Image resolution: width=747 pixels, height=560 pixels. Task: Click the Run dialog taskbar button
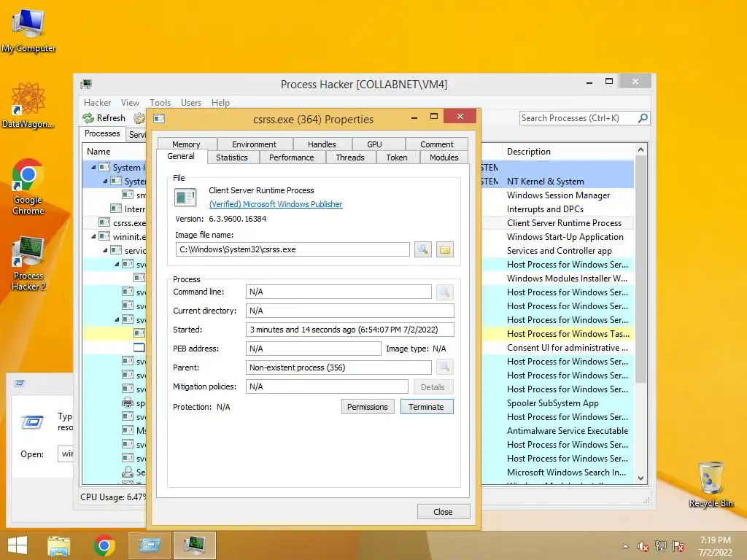[150, 545]
